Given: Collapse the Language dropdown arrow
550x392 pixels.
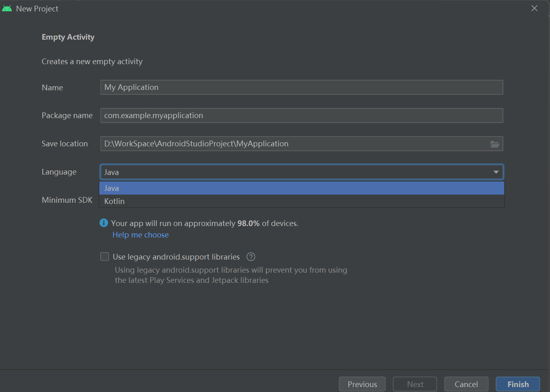Looking at the screenshot, I should point(496,172).
